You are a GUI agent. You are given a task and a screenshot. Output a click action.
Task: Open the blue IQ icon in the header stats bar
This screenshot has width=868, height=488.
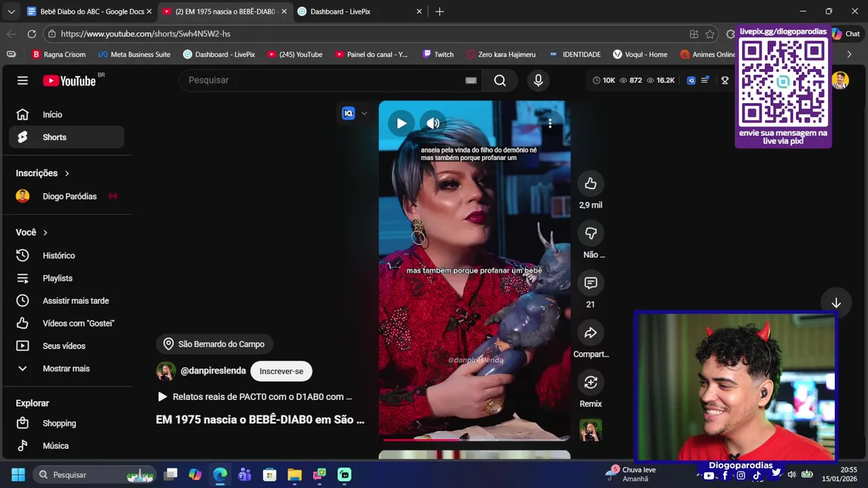point(691,80)
